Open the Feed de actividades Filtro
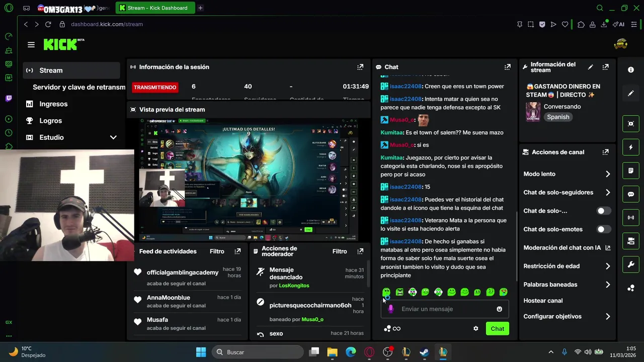 [217, 251]
